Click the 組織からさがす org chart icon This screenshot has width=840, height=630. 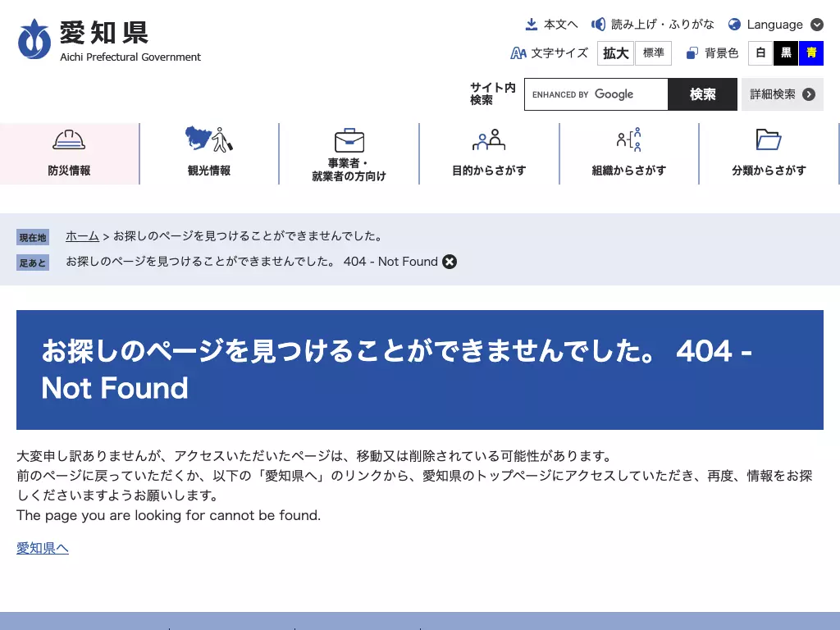click(x=629, y=139)
